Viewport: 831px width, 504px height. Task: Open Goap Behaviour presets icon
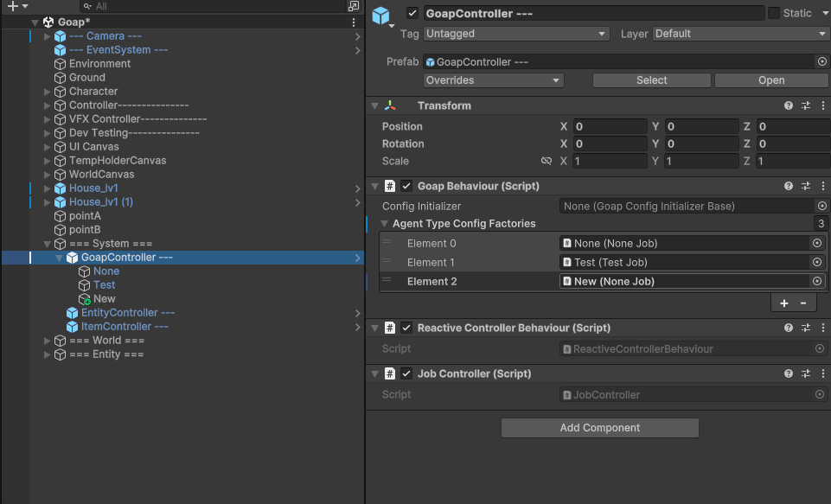[806, 186]
